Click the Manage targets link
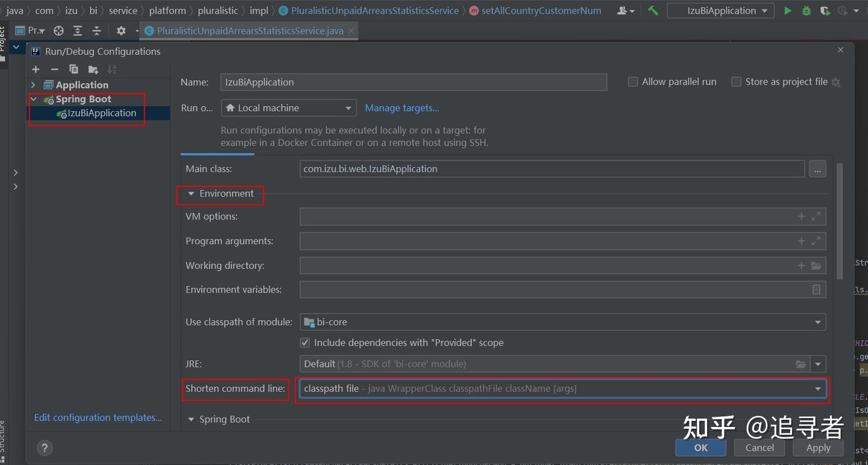The image size is (868, 465). click(401, 107)
